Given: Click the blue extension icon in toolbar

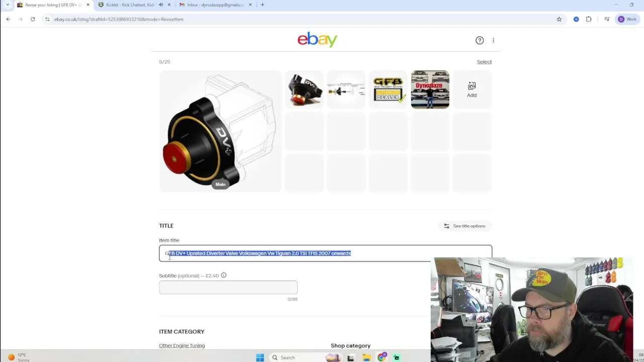Looking at the screenshot, I should [x=576, y=19].
